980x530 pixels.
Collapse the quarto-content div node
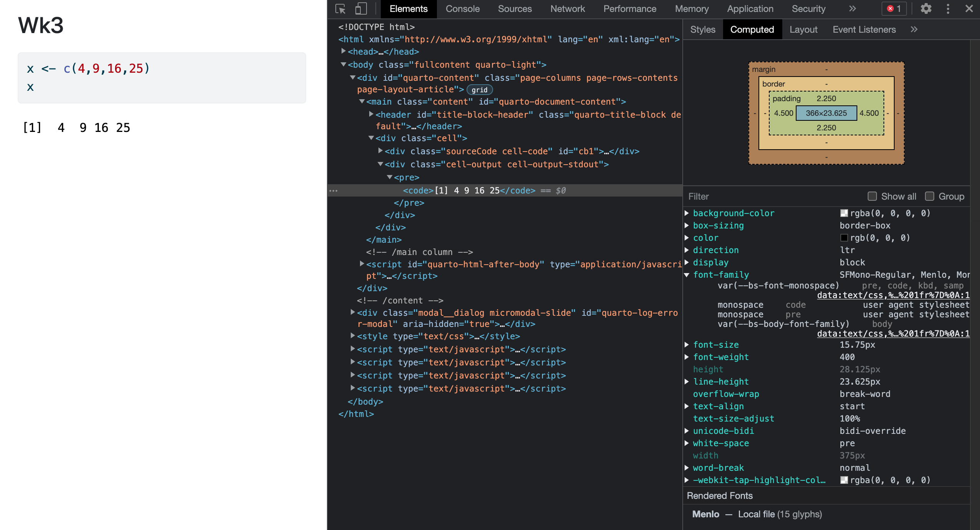(x=353, y=78)
